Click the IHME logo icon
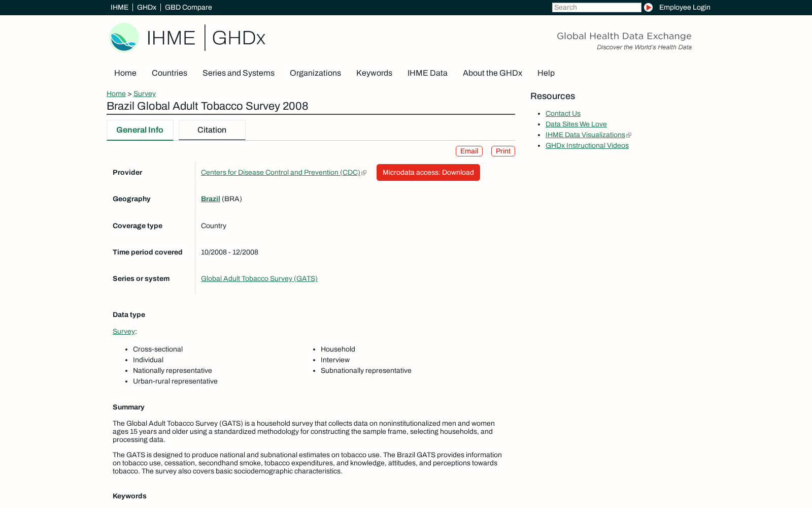 tap(124, 38)
